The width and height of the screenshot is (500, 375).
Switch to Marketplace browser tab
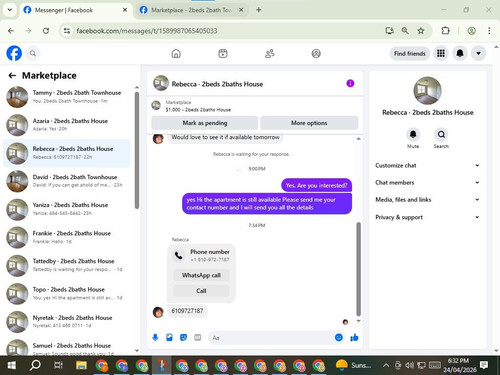coord(192,10)
